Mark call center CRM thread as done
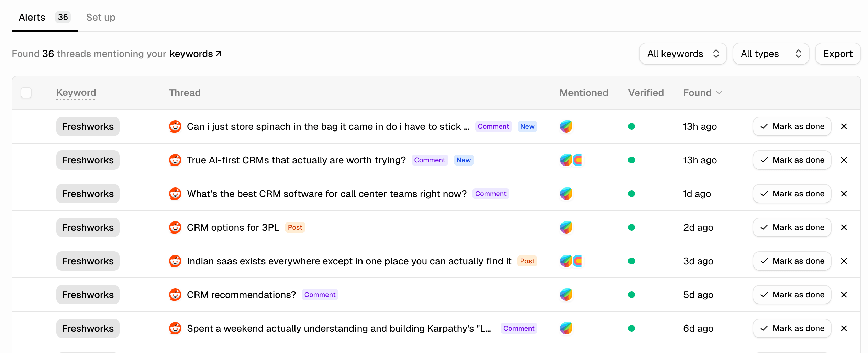 pyautogui.click(x=792, y=194)
